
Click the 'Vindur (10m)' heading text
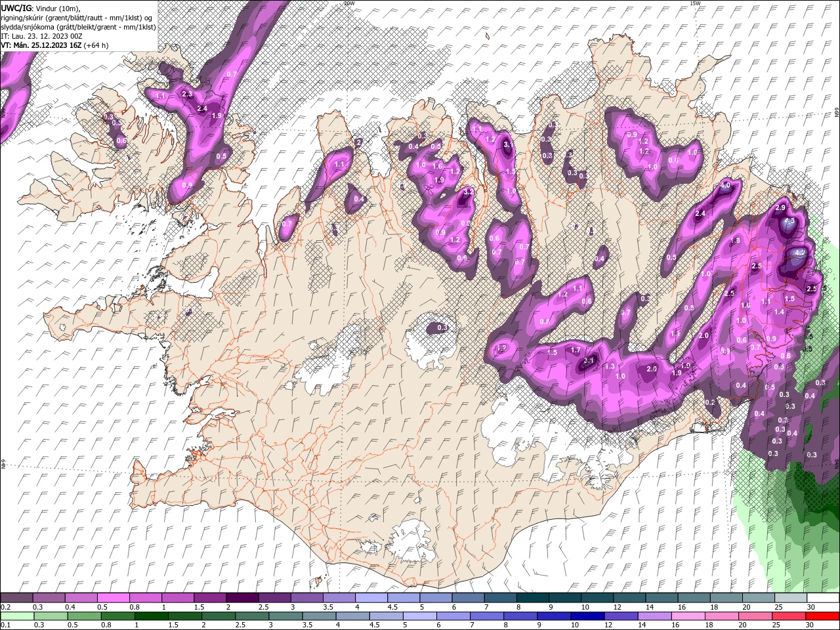click(x=57, y=8)
